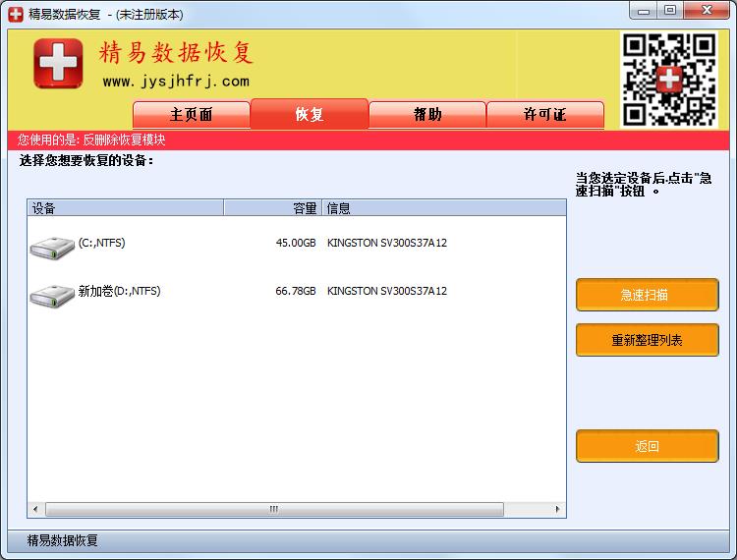Click the scrollbar left arrow
Viewport: 737px width, 560px height.
(x=35, y=510)
